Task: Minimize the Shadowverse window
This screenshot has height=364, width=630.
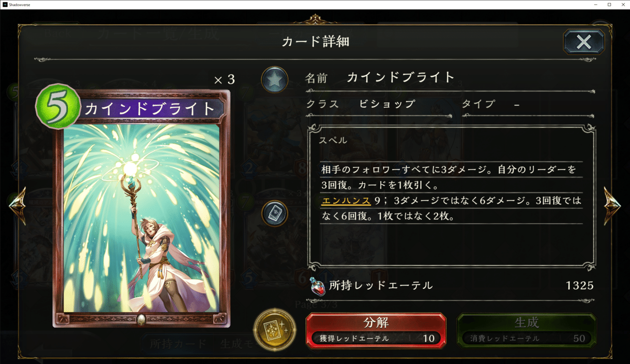Action: (594, 4)
